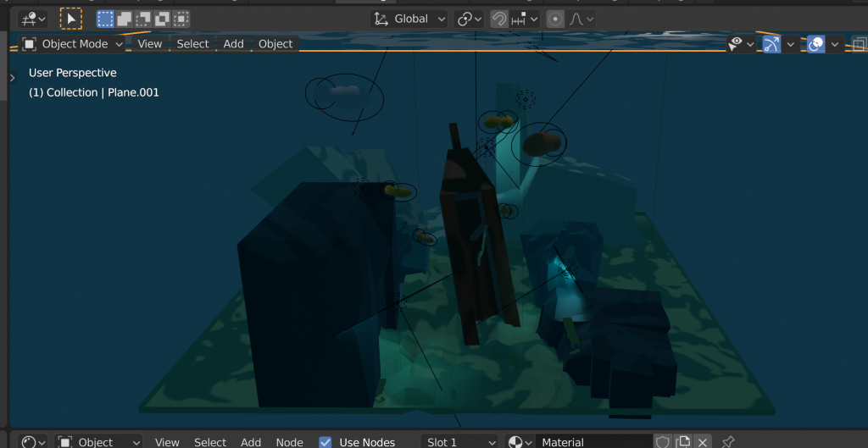868x448 pixels.
Task: Toggle proportional editing circle icon
Action: [555, 19]
